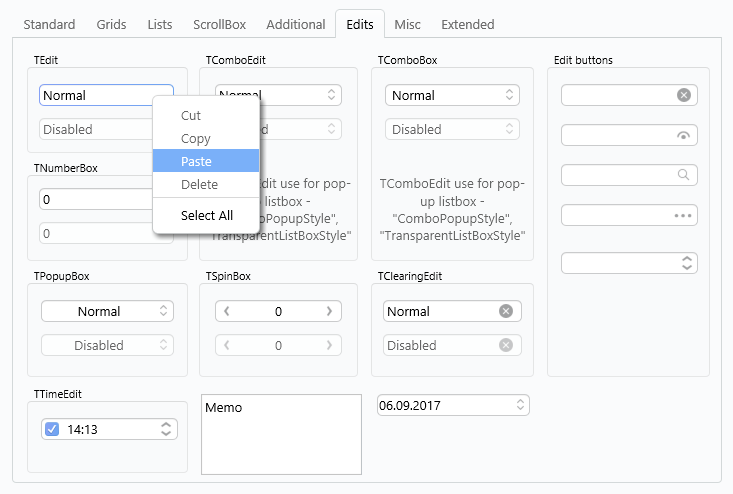This screenshot has height=494, width=733.
Task: Click the TTimeEdit up/down spinner arrows
Action: point(166,429)
